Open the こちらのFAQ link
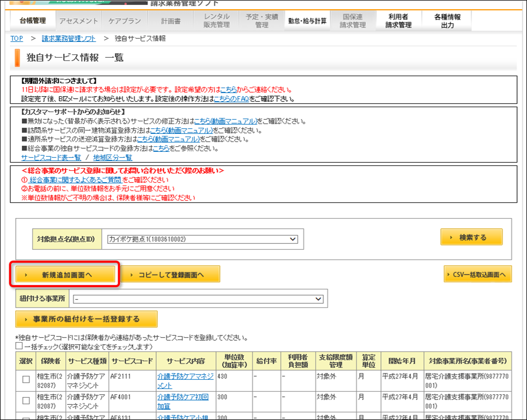527x420 pixels. tap(231, 99)
